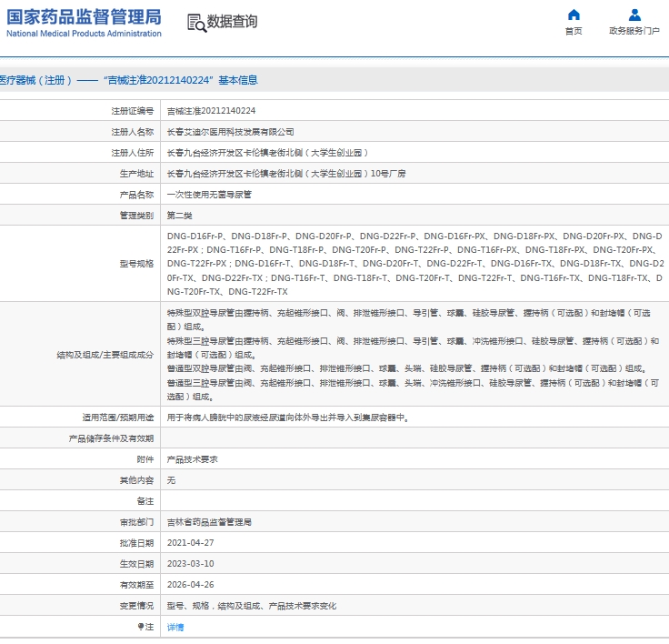
Task: Click approval date 2021-04-27
Action: (190, 543)
